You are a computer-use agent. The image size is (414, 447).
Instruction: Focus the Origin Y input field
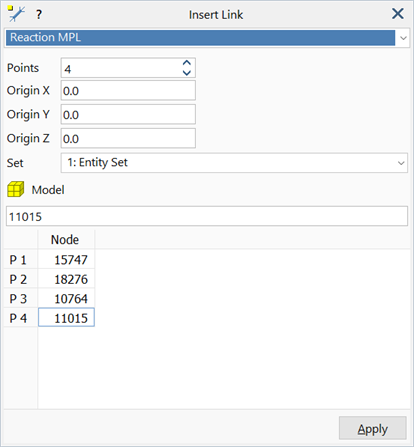[128, 115]
